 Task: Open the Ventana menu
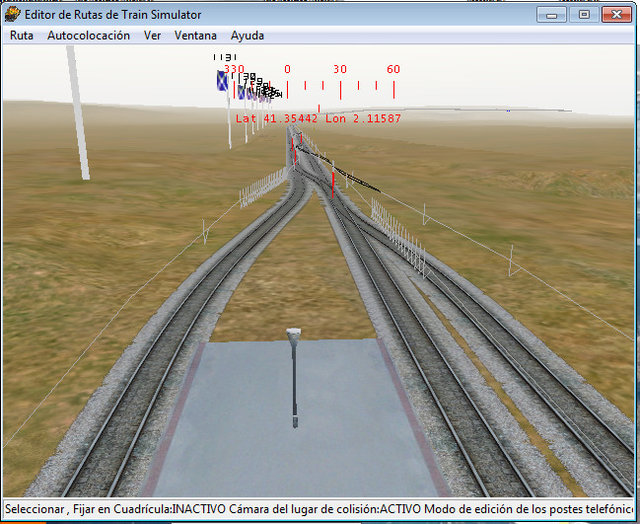tap(195, 35)
